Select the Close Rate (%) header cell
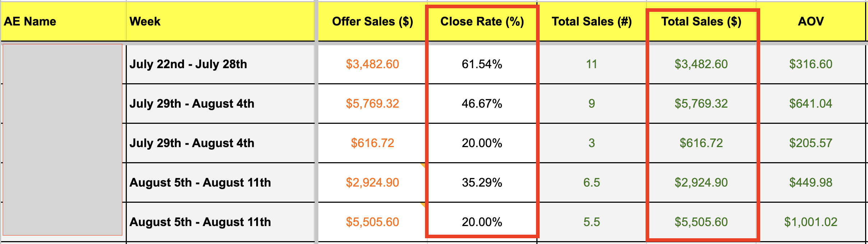 tap(482, 22)
